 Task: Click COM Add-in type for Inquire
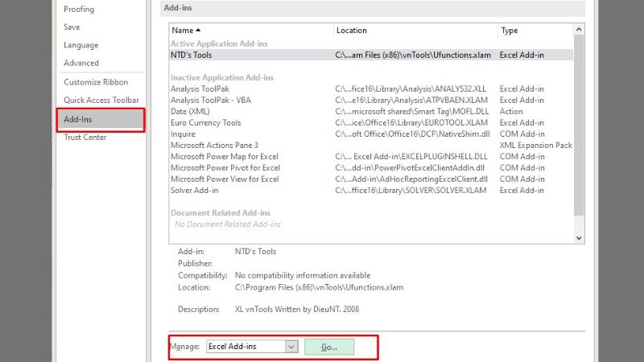click(522, 134)
